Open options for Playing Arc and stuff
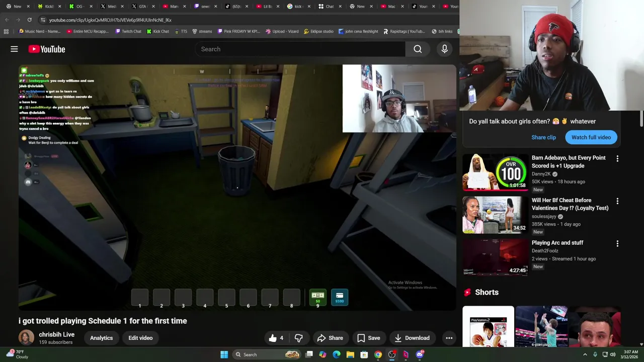The height and width of the screenshot is (362, 644). pyautogui.click(x=617, y=243)
